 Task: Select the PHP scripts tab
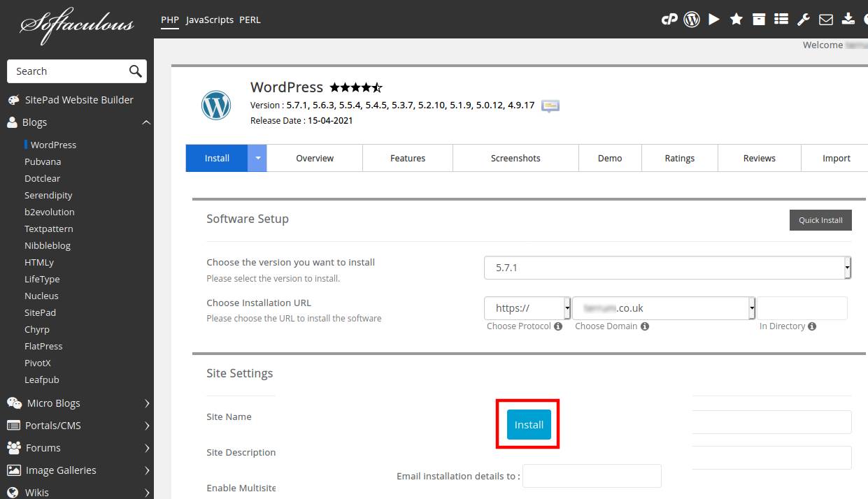tap(170, 20)
